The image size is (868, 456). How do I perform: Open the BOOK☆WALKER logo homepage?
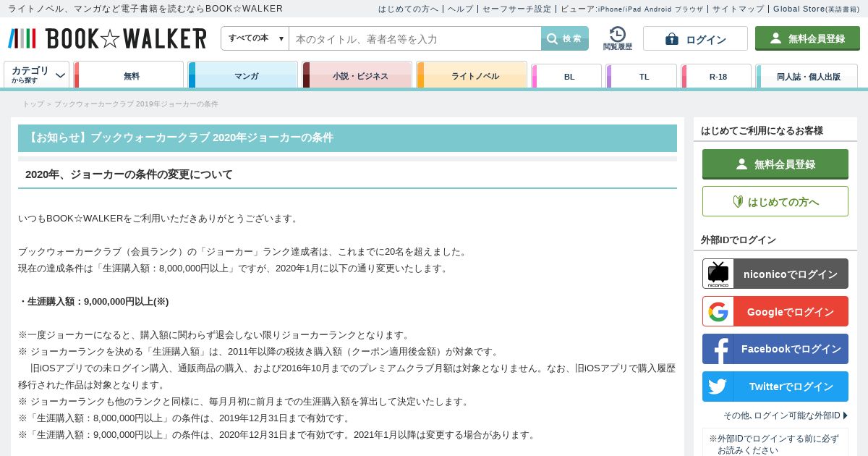(x=107, y=38)
